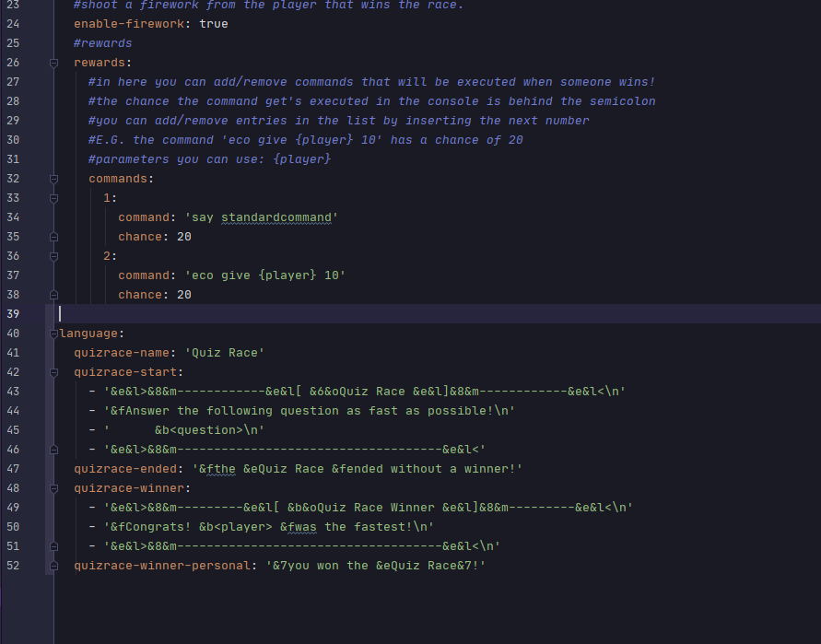Click the quizrace-winner-personal key
The height and width of the screenshot is (644, 821).
pyautogui.click(x=162, y=566)
